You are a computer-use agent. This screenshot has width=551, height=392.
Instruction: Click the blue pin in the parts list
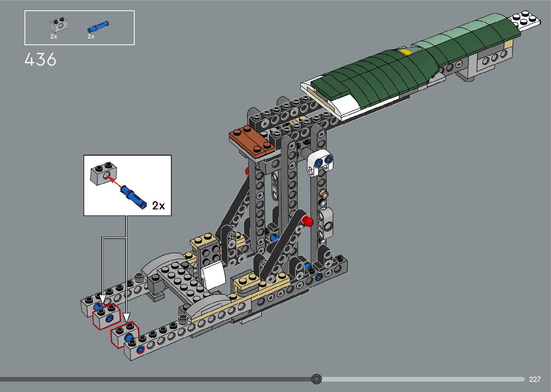coord(98,26)
